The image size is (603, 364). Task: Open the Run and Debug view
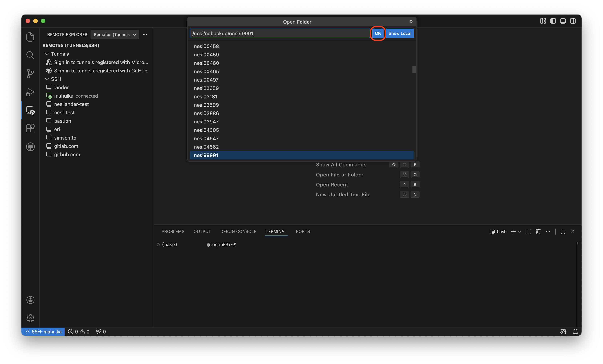(30, 92)
